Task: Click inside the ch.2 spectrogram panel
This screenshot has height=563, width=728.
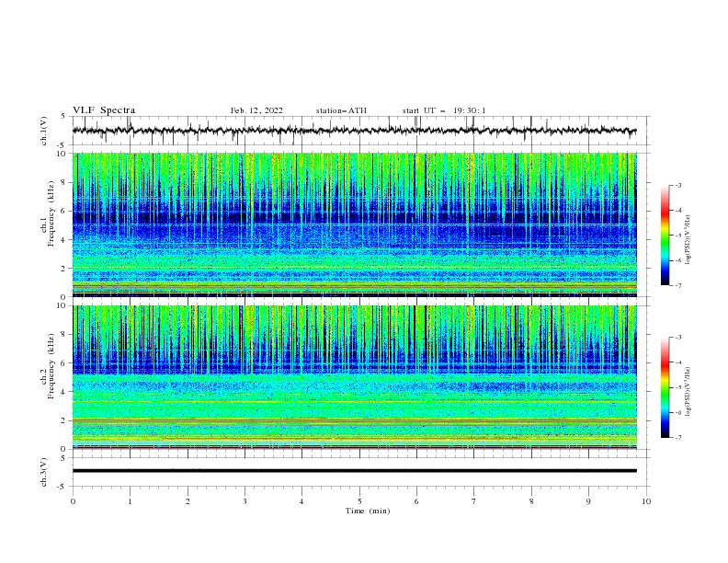Action: 355,377
